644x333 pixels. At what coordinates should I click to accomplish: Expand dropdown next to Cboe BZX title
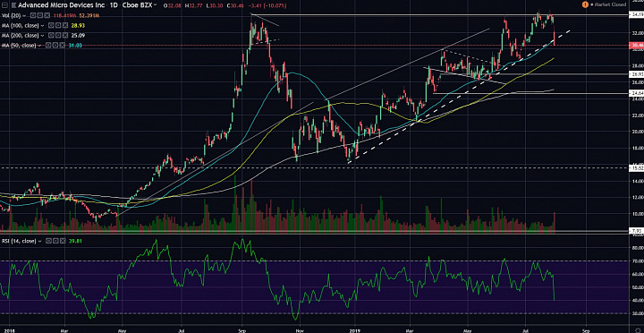155,5
